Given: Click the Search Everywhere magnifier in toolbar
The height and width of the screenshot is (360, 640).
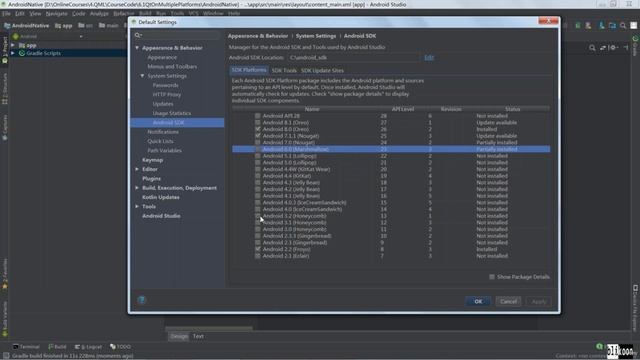Looking at the screenshot, I should (623, 25).
